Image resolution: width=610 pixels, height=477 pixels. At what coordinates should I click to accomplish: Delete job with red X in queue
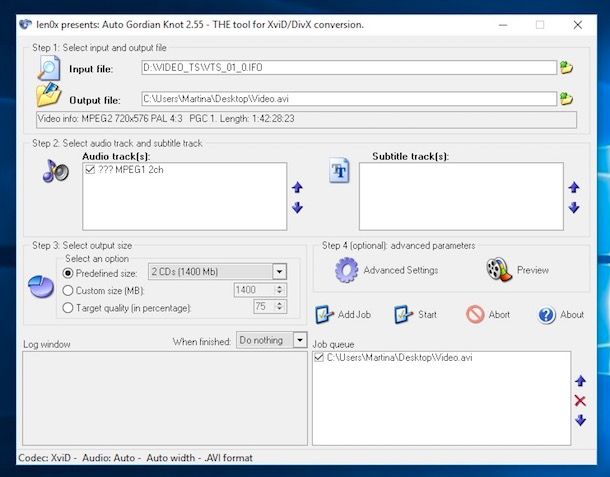pyautogui.click(x=580, y=401)
